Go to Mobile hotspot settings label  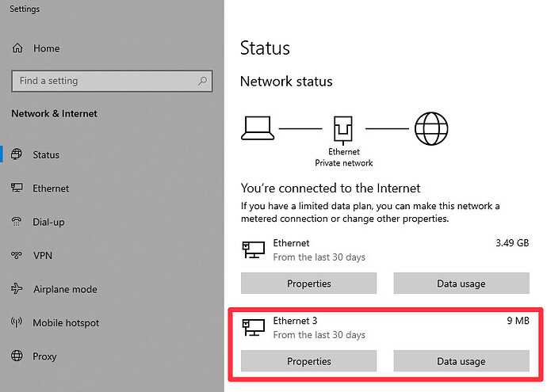click(x=66, y=323)
